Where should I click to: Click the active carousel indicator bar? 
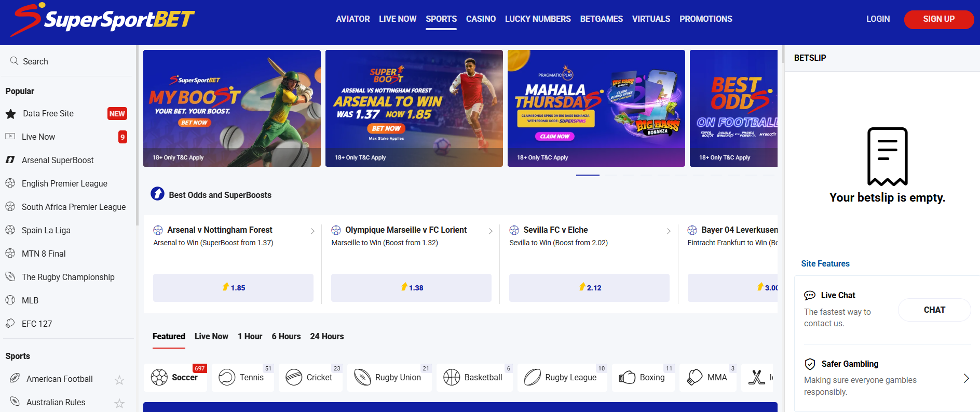[x=588, y=175]
